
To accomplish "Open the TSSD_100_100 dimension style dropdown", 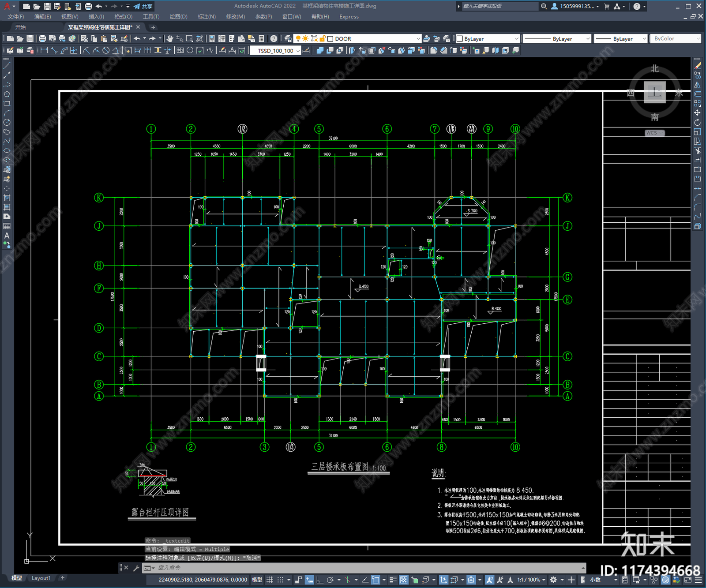I will tap(298, 51).
